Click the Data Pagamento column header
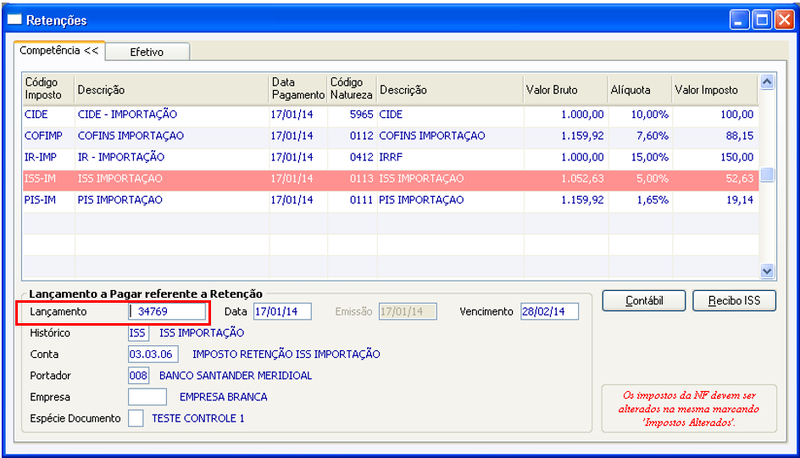The height and width of the screenshot is (458, 800). (298, 89)
